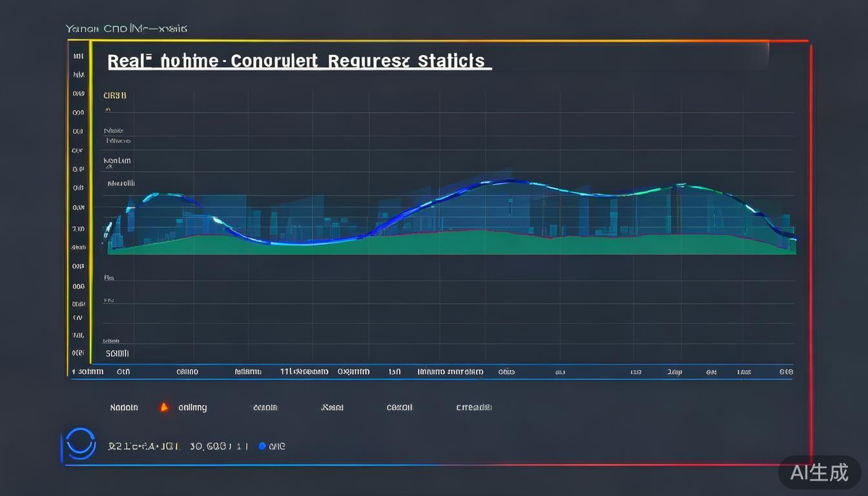This screenshot has height=496, width=868.
Task: Click the orange triangle legend marker
Action: (x=164, y=407)
